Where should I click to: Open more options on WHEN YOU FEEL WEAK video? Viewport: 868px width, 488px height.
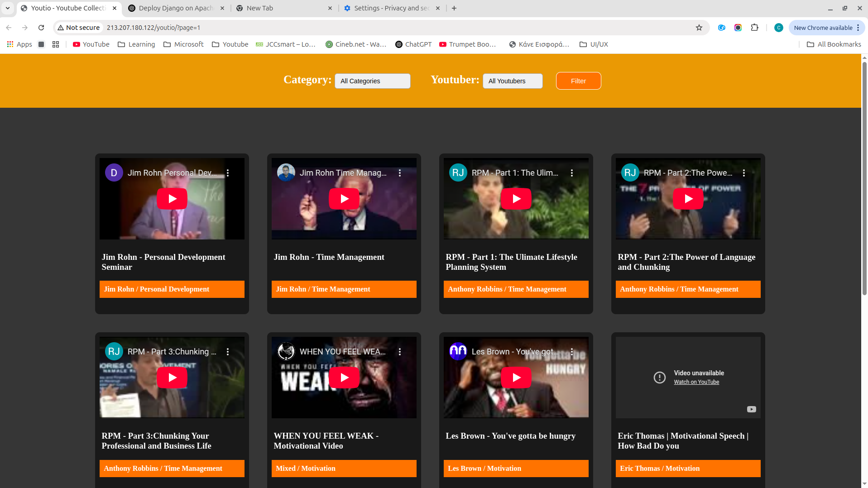pos(400,352)
